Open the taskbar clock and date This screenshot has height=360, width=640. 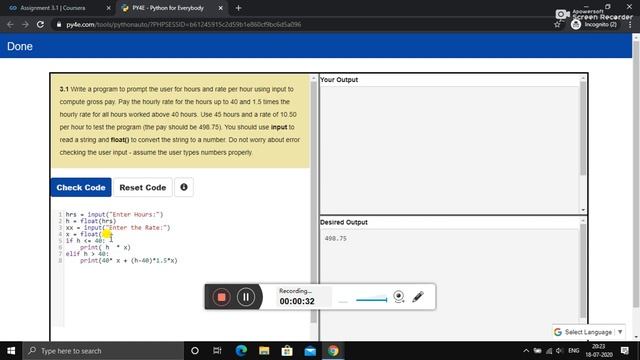pos(599,351)
